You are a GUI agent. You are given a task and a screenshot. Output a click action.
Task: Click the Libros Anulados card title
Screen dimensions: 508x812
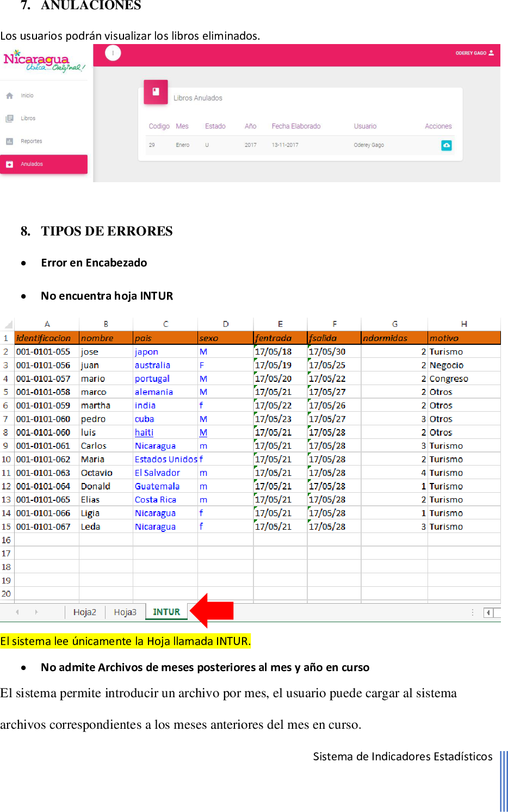198,98
